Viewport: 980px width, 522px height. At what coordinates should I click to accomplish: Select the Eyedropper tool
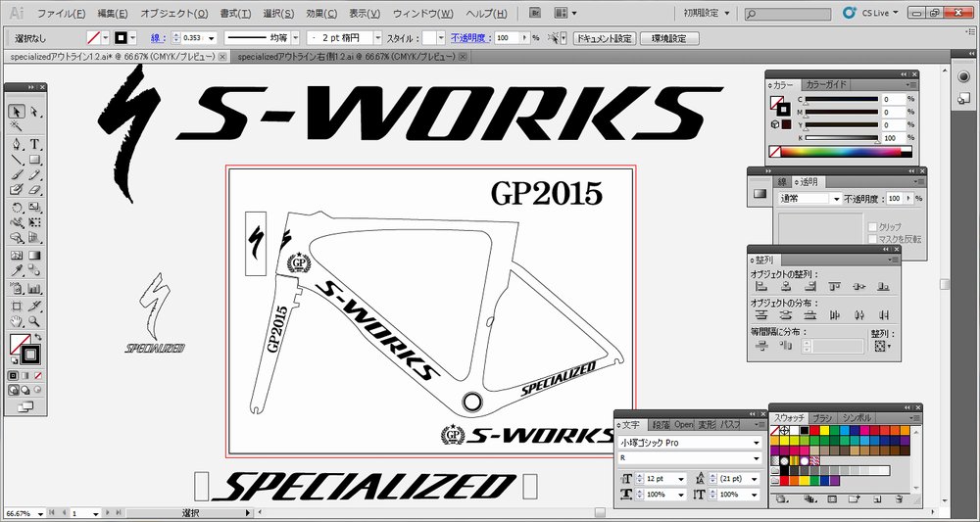[x=17, y=270]
